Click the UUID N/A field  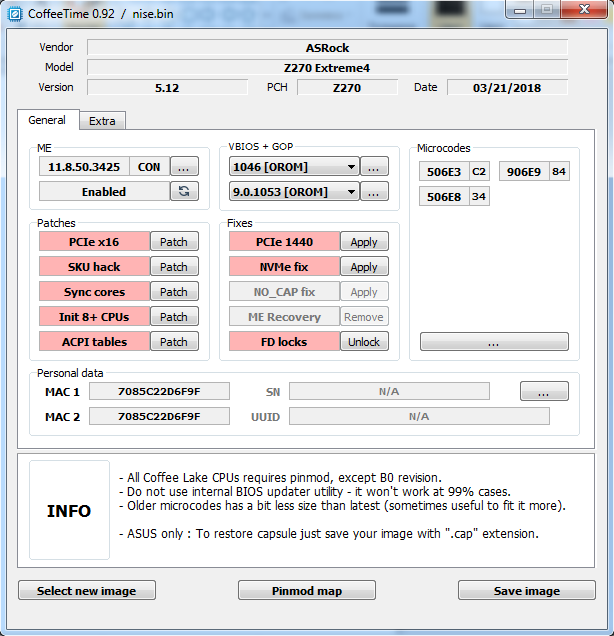(x=419, y=416)
